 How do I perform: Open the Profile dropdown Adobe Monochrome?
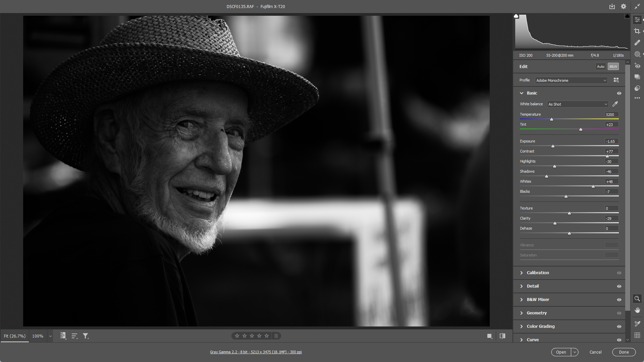571,80
